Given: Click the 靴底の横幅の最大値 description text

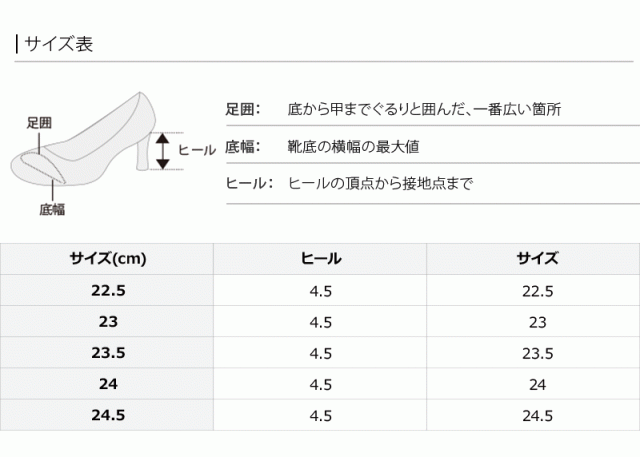Looking at the screenshot, I should 352,146.
